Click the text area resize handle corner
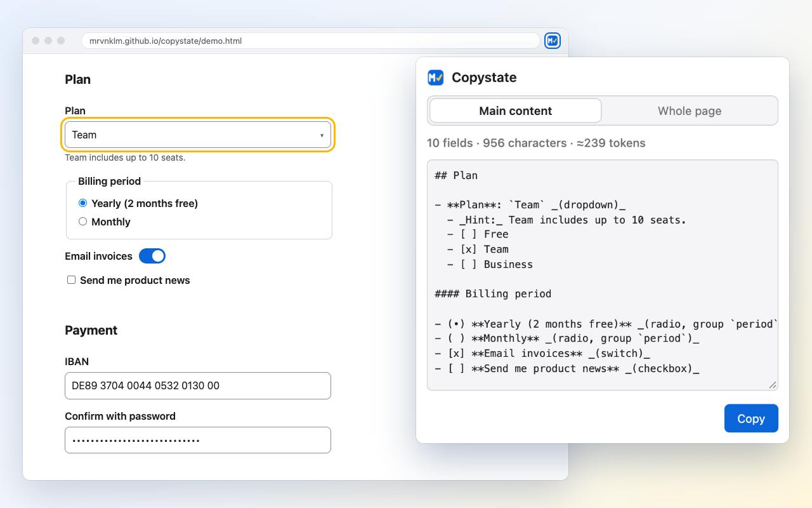The width and height of the screenshot is (812, 508). tap(773, 385)
